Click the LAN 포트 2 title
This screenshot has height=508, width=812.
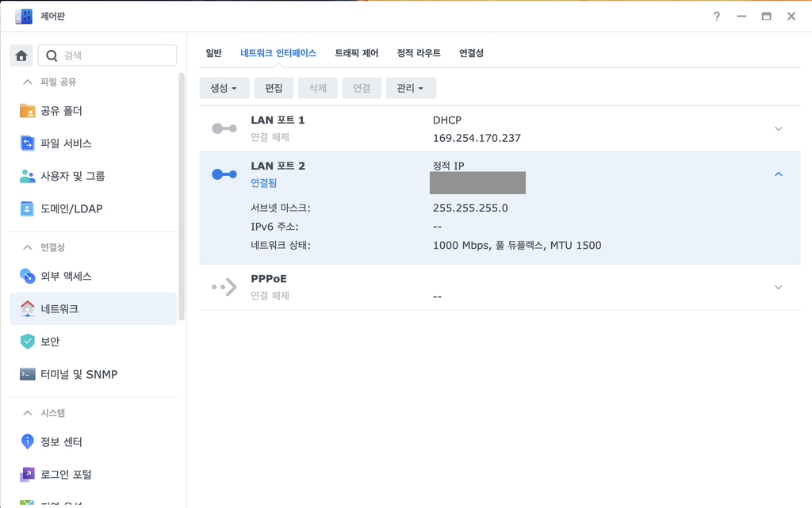[278, 166]
